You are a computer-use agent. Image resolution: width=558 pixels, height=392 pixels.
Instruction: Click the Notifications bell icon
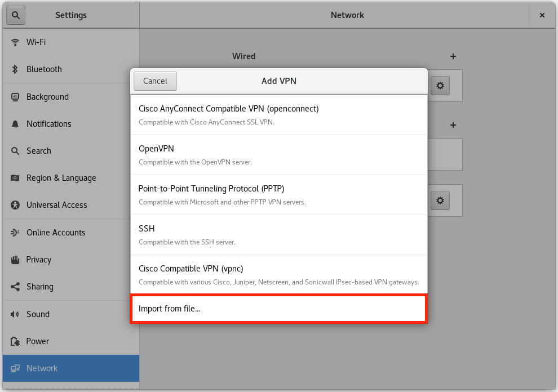[15, 124]
